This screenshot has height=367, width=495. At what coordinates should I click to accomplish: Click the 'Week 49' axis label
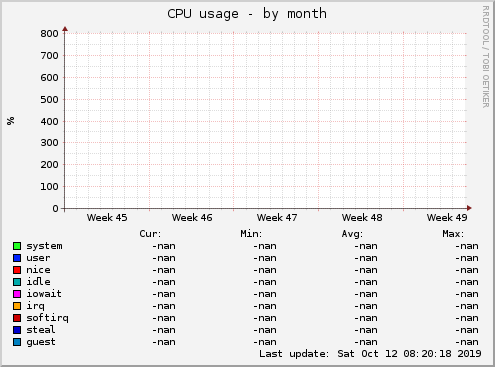point(447,218)
